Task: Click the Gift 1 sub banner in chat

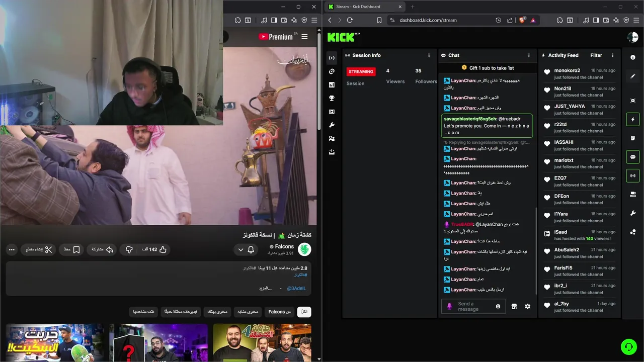Action: click(488, 68)
